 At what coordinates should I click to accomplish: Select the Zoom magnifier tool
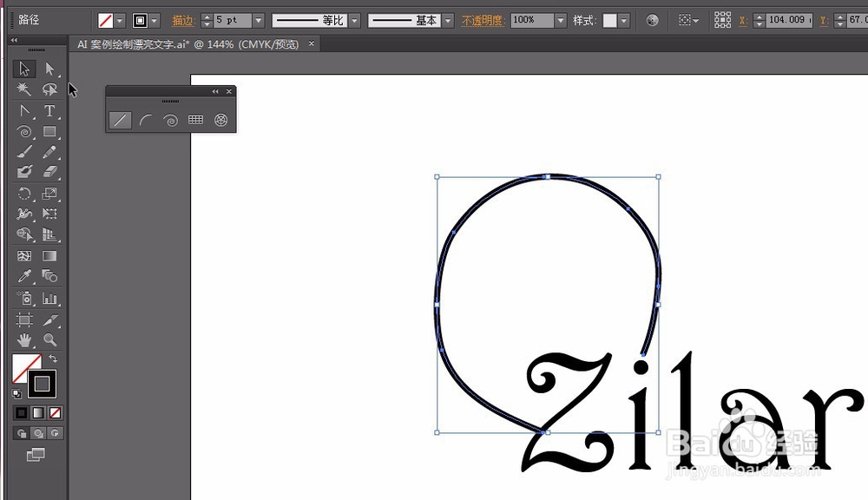[x=49, y=339]
